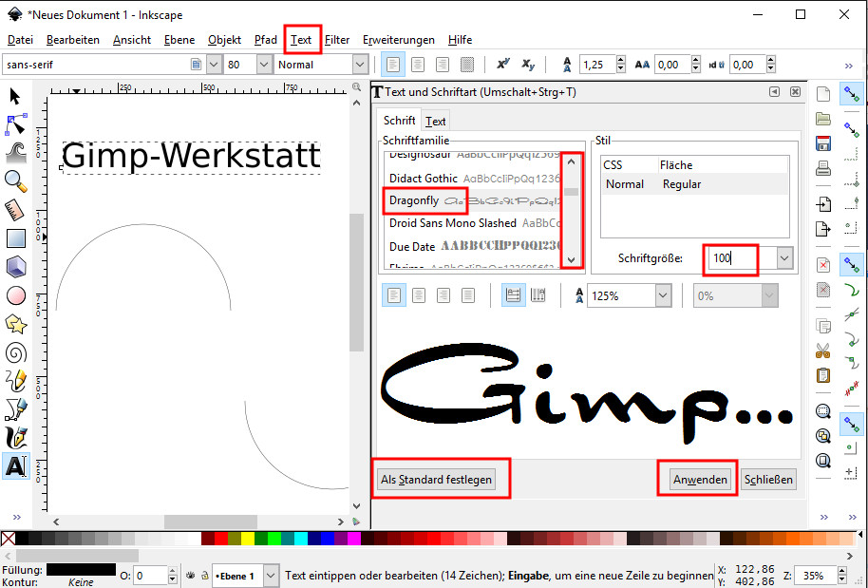Toggle center alignment in dialog
The width and height of the screenshot is (868, 588).
(x=419, y=295)
